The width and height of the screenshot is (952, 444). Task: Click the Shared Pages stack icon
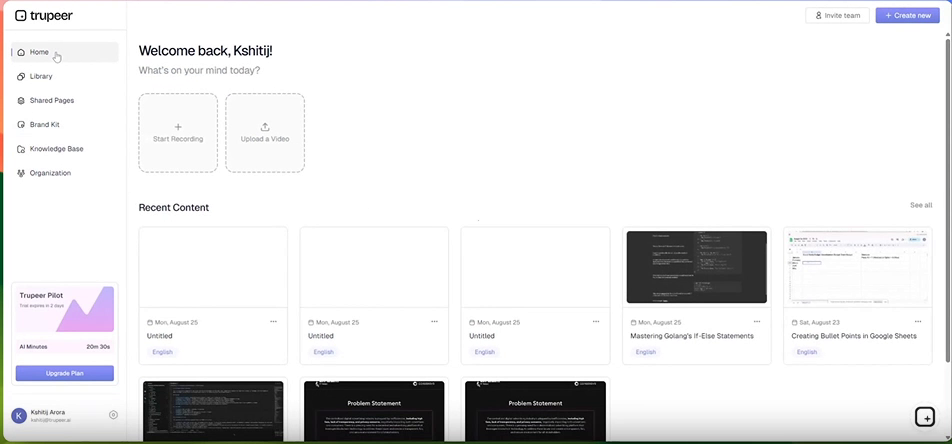pos(21,100)
